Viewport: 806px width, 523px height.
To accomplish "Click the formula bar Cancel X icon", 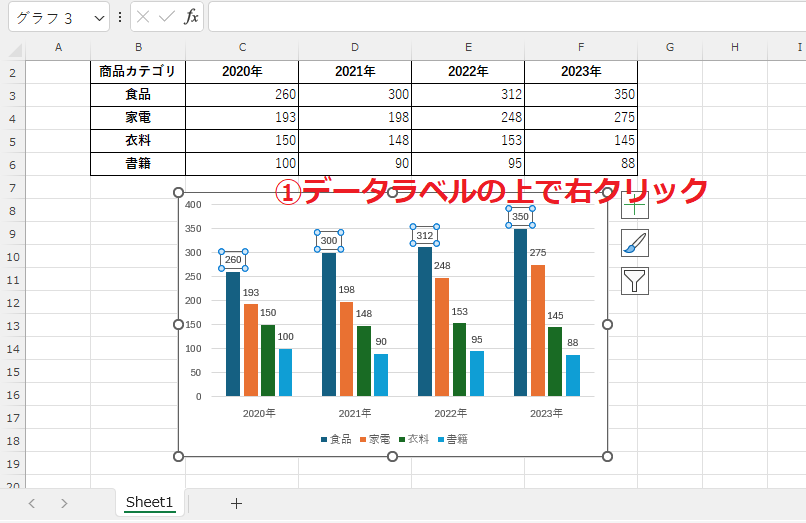I will (x=143, y=17).
